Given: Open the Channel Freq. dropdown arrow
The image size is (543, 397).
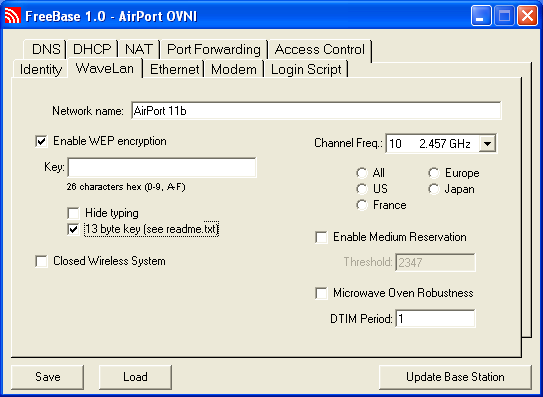Looking at the screenshot, I should pyautogui.click(x=487, y=143).
